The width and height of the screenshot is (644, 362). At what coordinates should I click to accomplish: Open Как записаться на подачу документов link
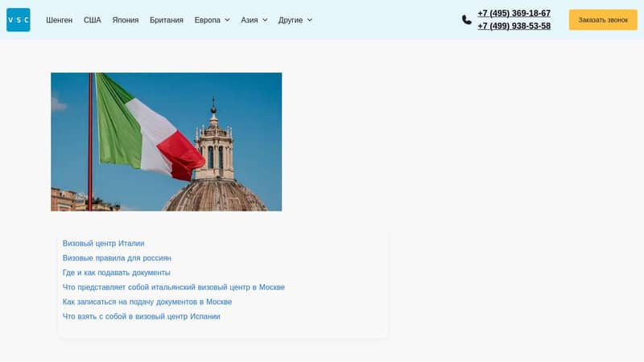tap(147, 302)
